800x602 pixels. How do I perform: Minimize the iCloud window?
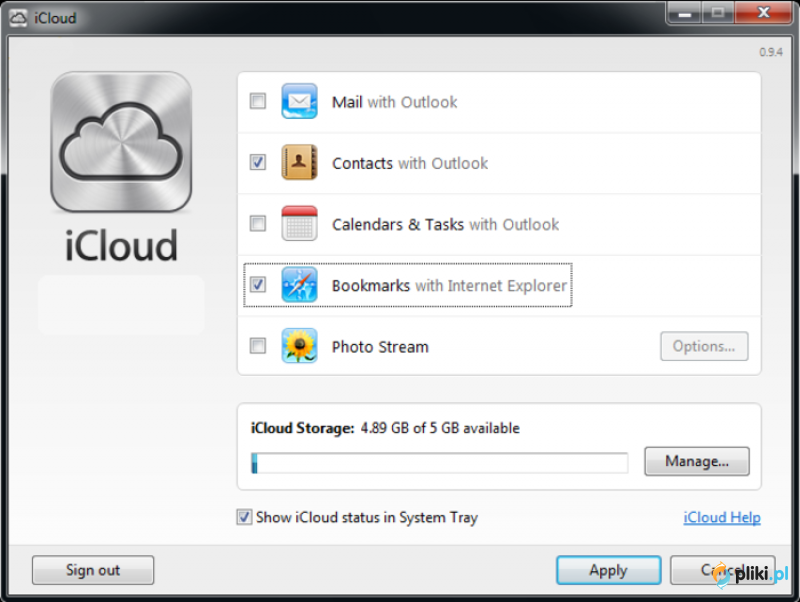[684, 12]
